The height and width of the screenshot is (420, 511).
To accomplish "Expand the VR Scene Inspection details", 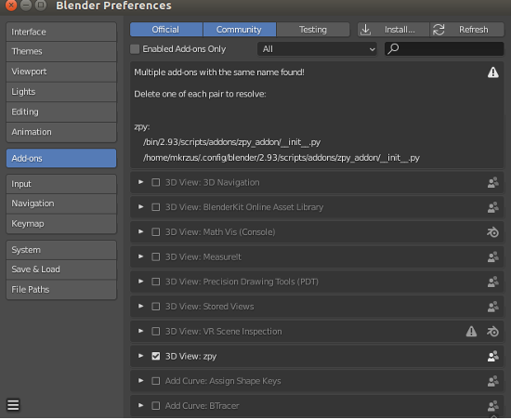I will [x=141, y=331].
